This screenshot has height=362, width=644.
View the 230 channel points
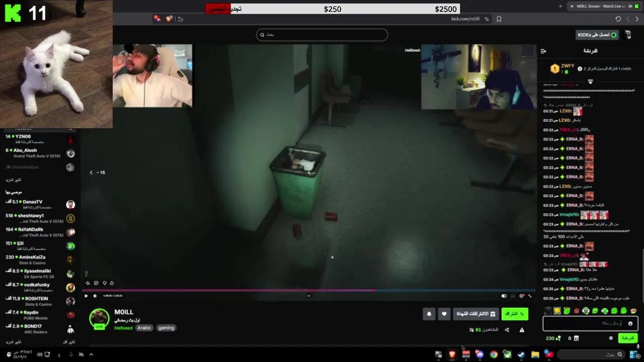pos(553,338)
